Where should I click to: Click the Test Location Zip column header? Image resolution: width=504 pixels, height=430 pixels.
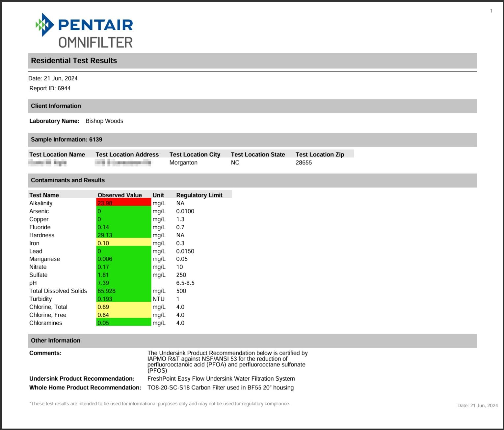click(320, 155)
